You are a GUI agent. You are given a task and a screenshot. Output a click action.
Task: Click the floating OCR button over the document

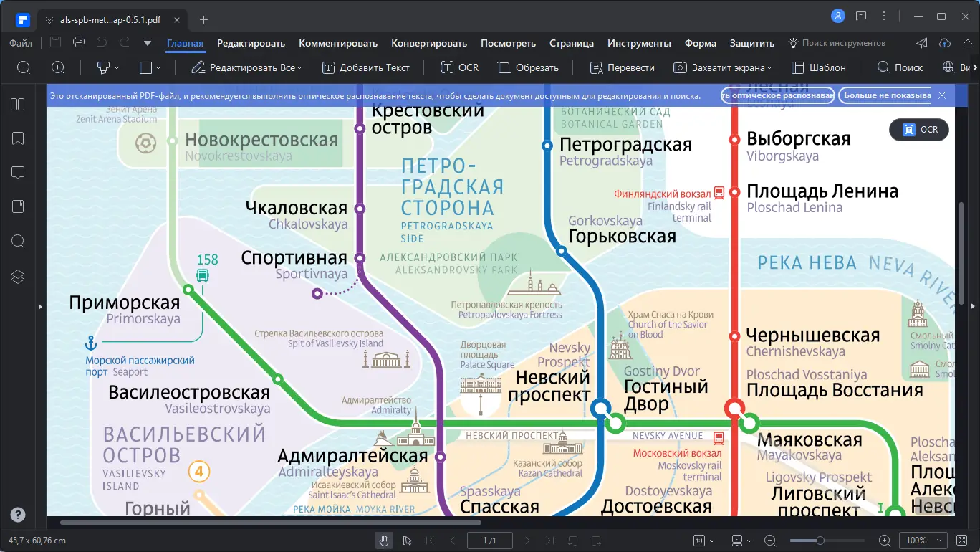[920, 130]
